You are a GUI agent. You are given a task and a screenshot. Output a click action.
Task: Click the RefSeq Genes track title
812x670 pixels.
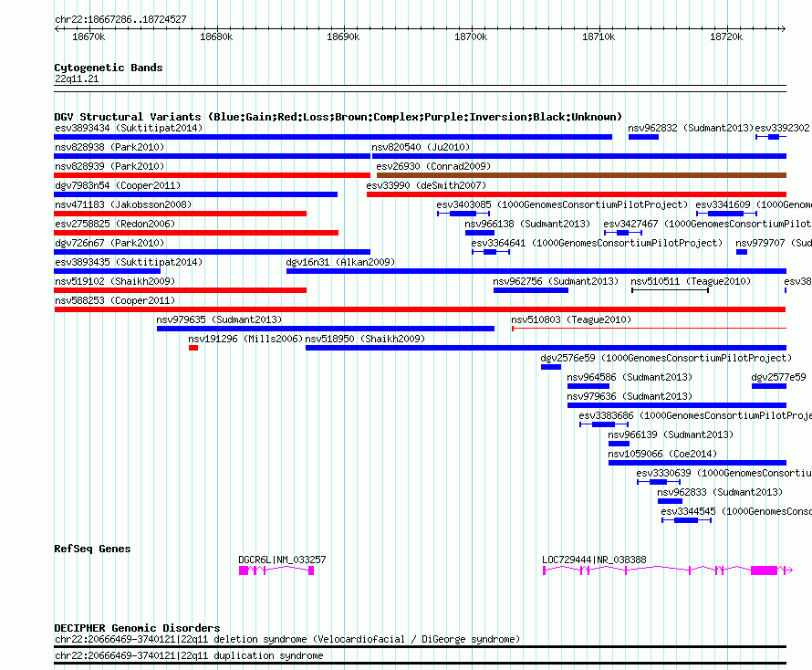pyautogui.click(x=92, y=549)
